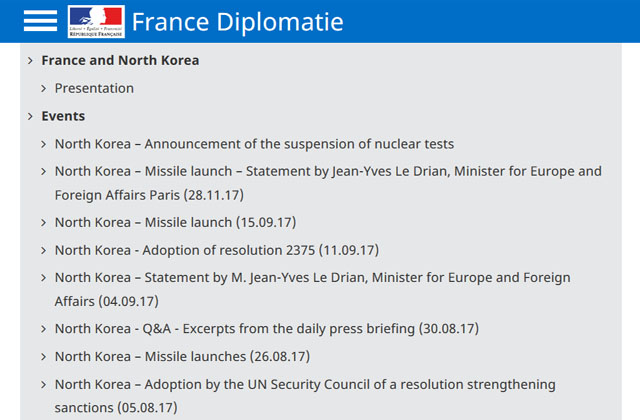The width and height of the screenshot is (640, 420).
Task: Select the France and North Korea heading
Action: [120, 60]
